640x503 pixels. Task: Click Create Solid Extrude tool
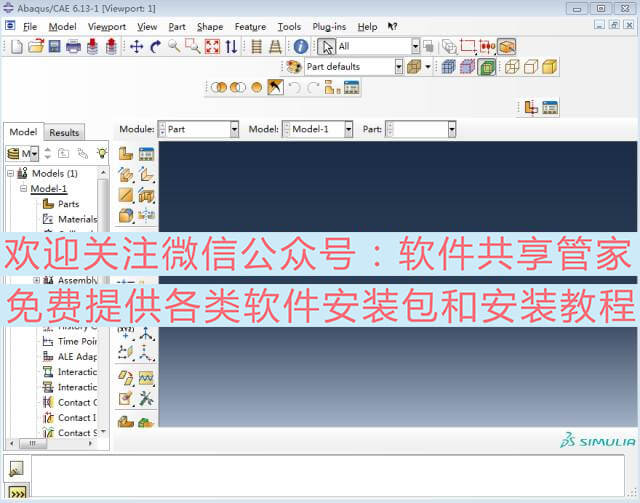click(x=126, y=175)
